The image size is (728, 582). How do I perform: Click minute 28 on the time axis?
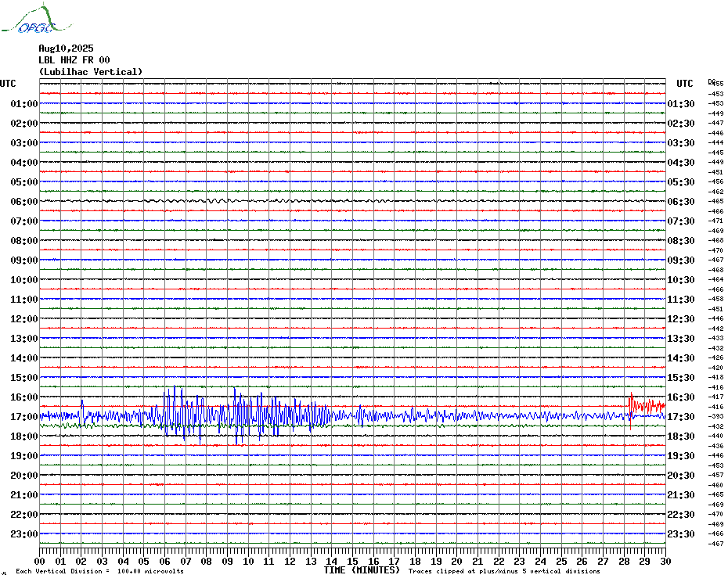[x=624, y=561]
